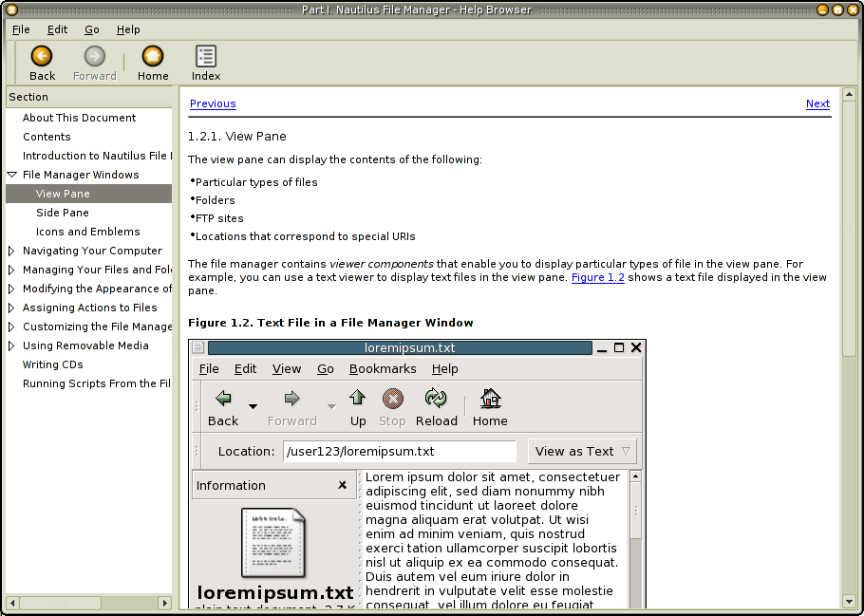Expand the Assigning Actions to Files section
The image size is (864, 616).
[11, 308]
